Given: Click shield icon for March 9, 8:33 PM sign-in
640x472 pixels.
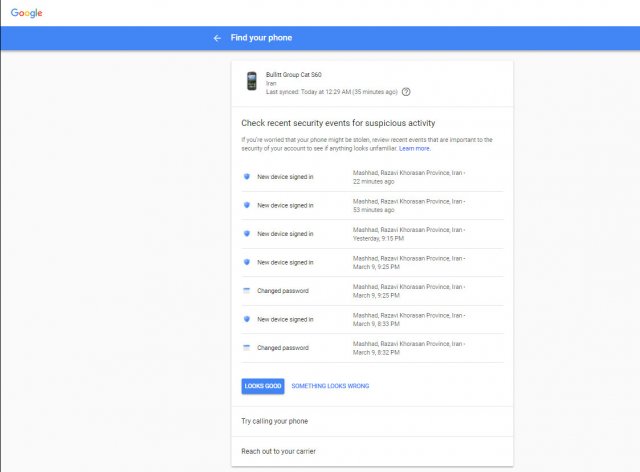Looking at the screenshot, I should (x=246, y=319).
